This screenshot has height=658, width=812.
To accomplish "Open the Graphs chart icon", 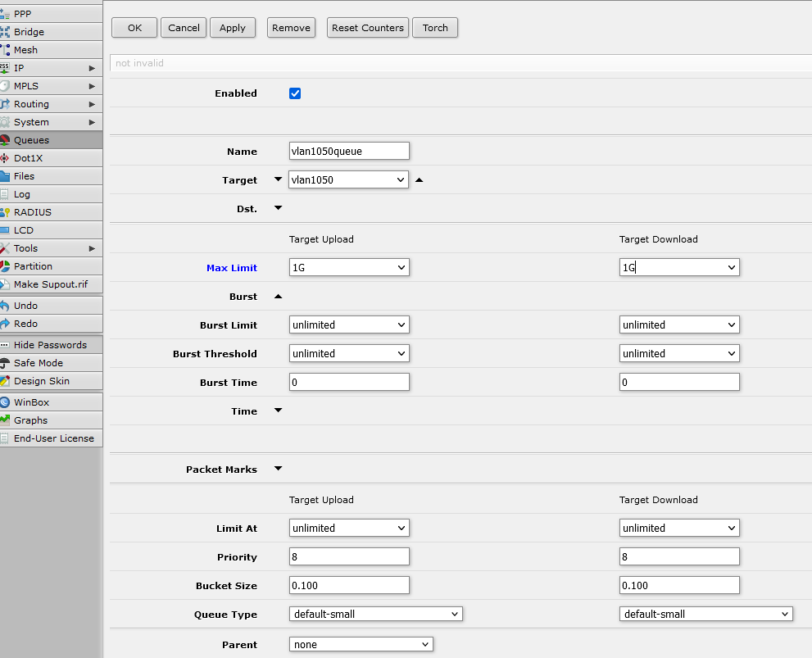I will tap(6, 420).
